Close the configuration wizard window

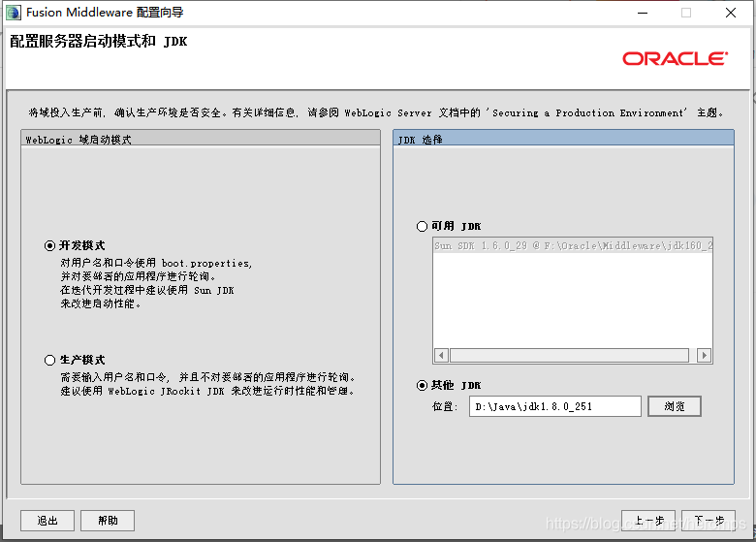point(731,13)
